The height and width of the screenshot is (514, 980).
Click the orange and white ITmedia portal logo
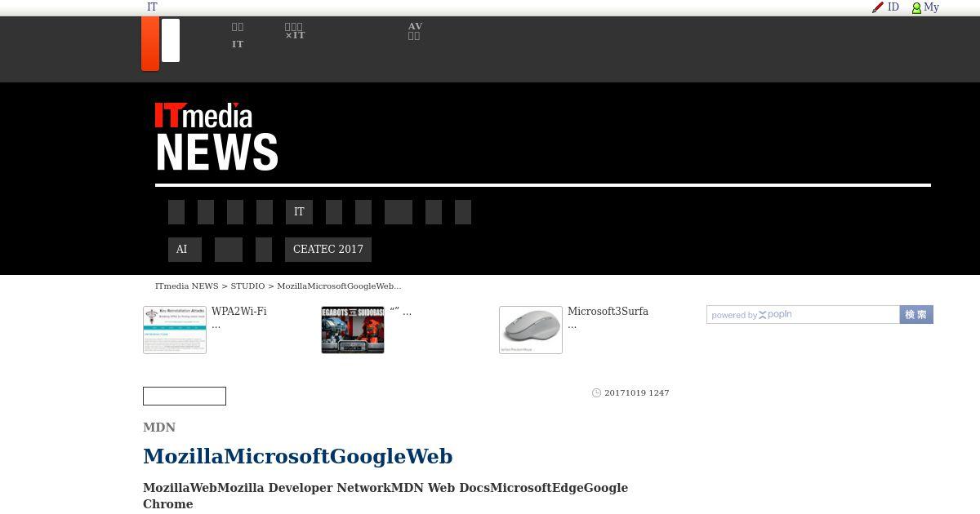pyautogui.click(x=161, y=43)
